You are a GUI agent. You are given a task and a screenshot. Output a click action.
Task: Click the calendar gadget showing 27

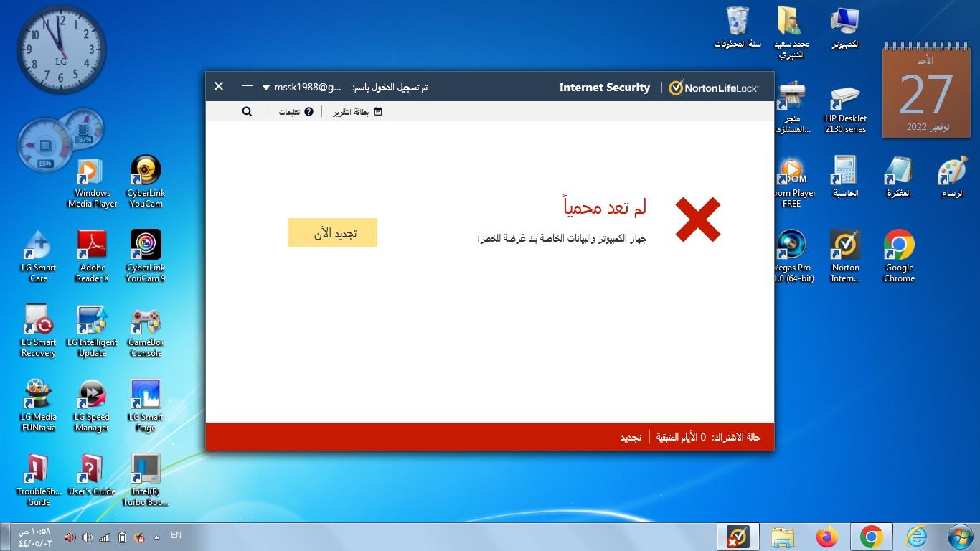pos(925,91)
